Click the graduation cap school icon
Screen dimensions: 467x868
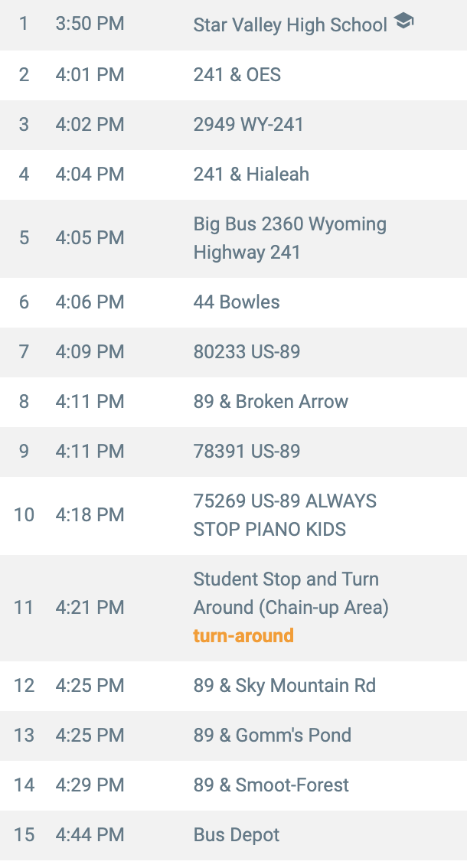tap(403, 23)
